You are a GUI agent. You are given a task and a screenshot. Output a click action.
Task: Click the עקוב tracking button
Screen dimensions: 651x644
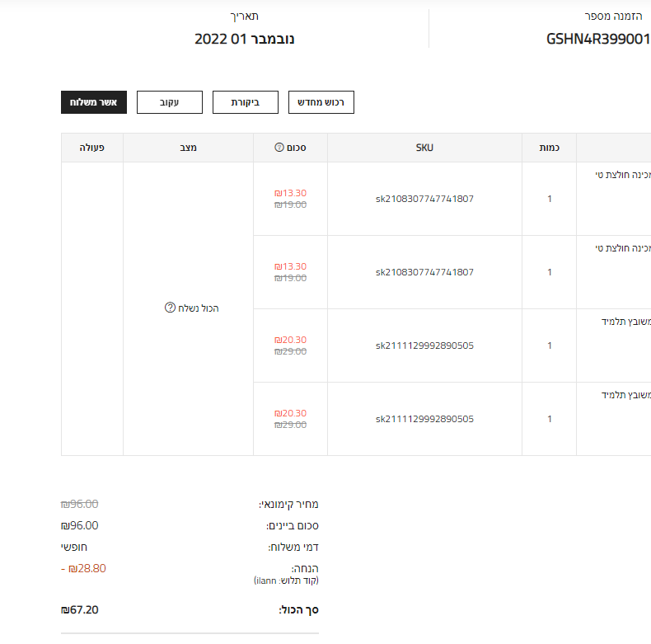(170, 102)
